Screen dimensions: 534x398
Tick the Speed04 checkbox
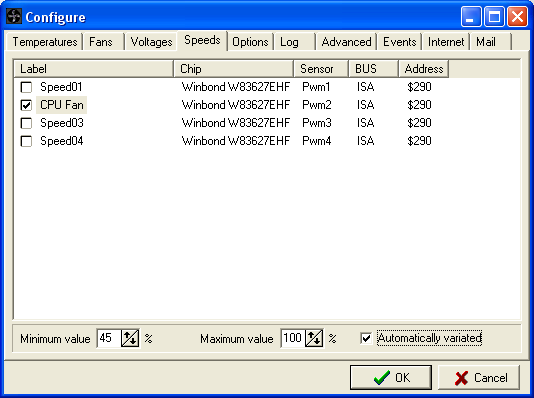click(26, 141)
